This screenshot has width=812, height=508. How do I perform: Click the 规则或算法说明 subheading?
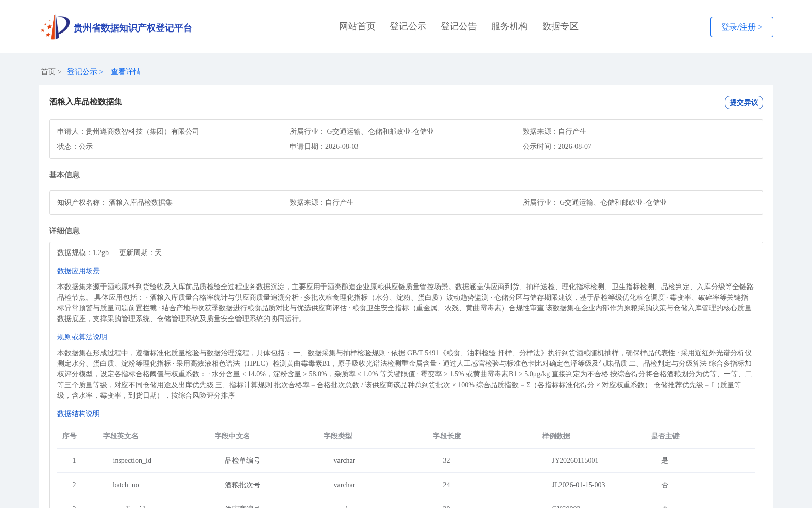pyautogui.click(x=82, y=337)
